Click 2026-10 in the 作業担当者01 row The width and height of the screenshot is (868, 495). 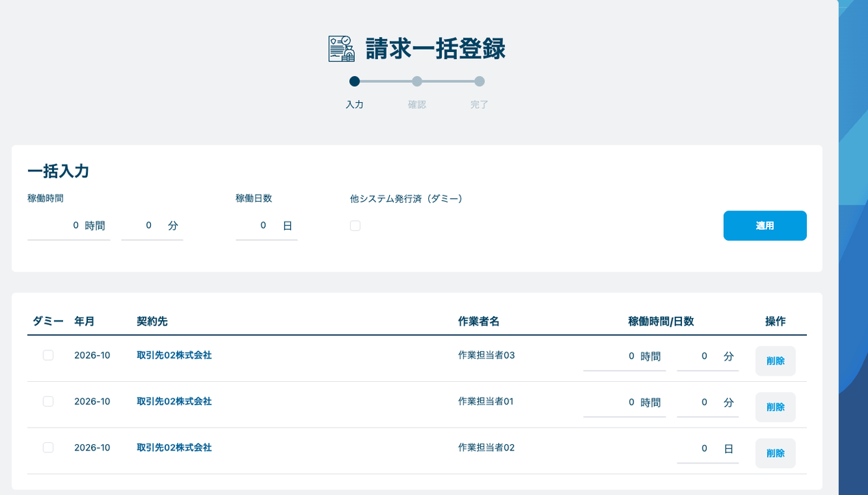coord(92,401)
